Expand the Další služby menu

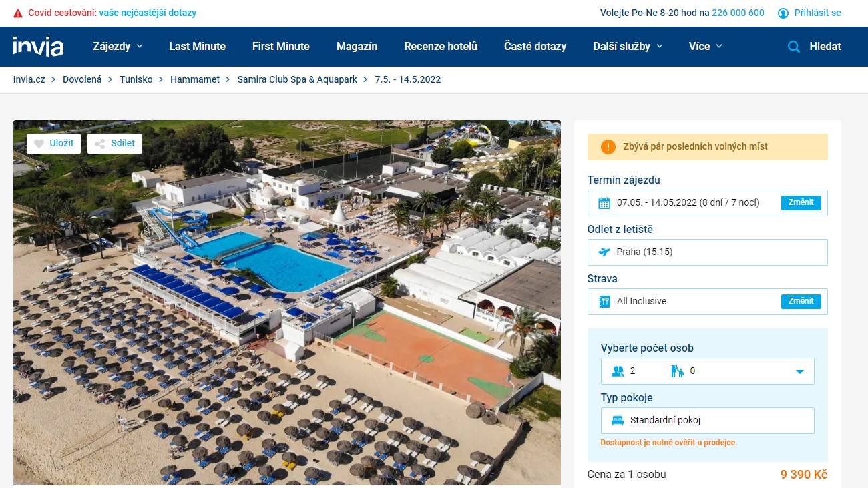[628, 47]
